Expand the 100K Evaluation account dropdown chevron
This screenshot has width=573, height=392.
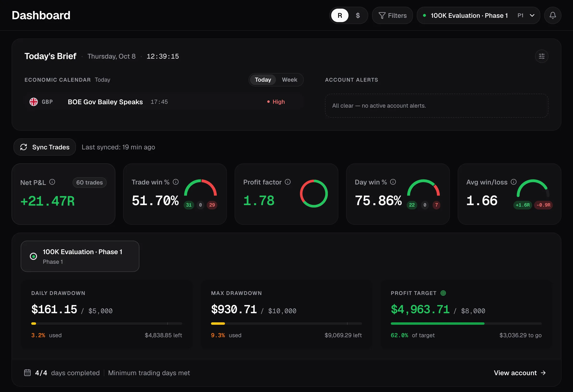click(532, 16)
